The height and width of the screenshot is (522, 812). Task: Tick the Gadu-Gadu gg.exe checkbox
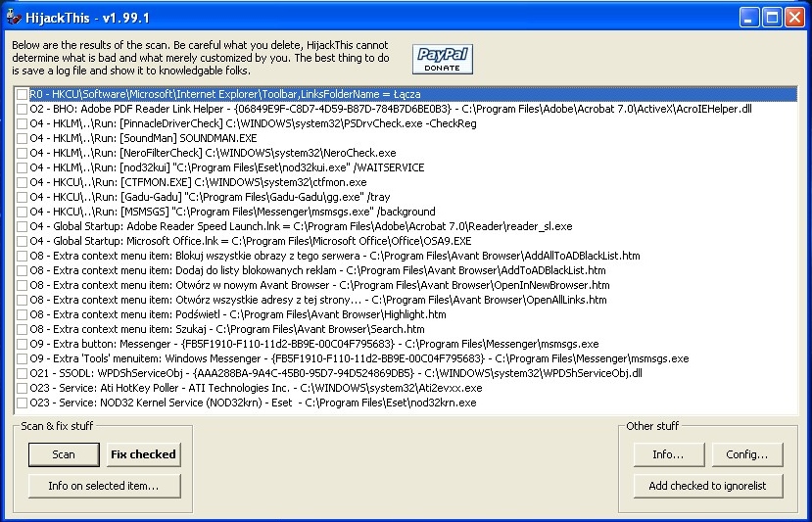click(22, 197)
